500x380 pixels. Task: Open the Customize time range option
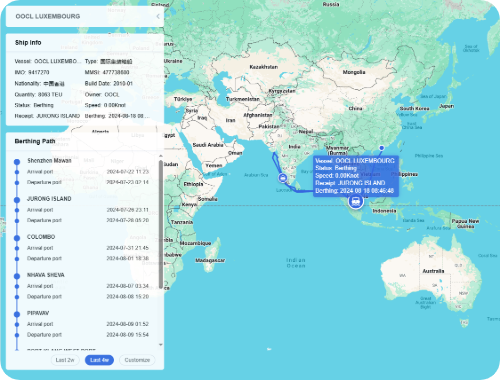click(137, 360)
